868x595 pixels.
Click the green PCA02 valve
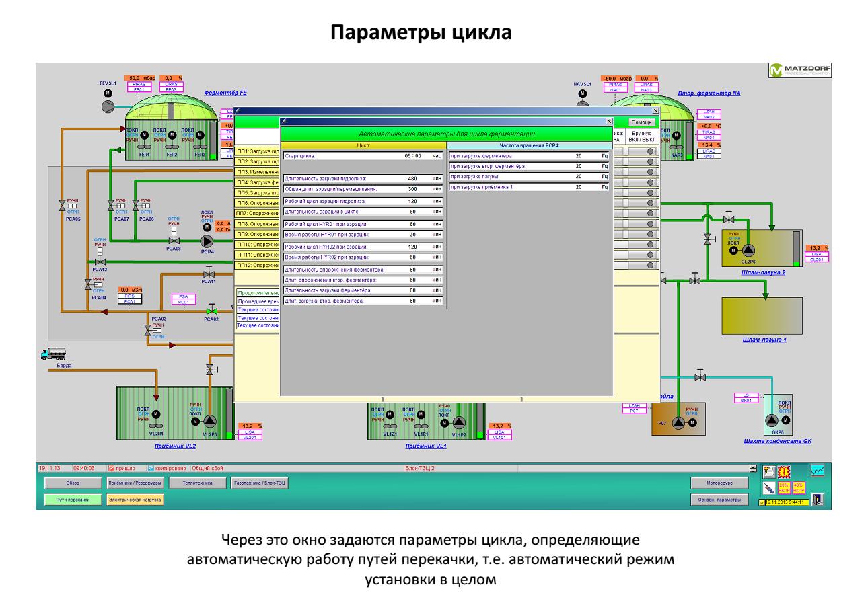click(x=211, y=311)
